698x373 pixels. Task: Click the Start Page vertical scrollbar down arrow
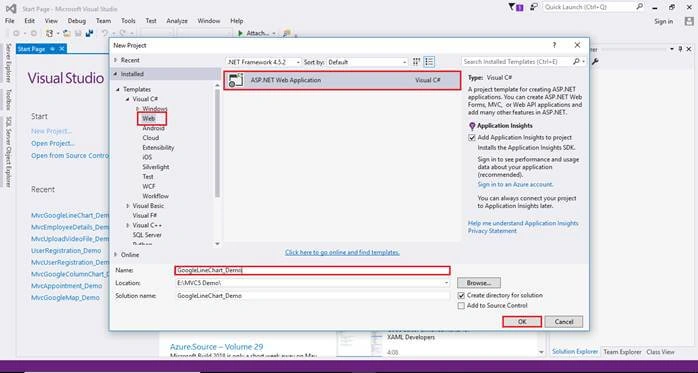(541, 353)
